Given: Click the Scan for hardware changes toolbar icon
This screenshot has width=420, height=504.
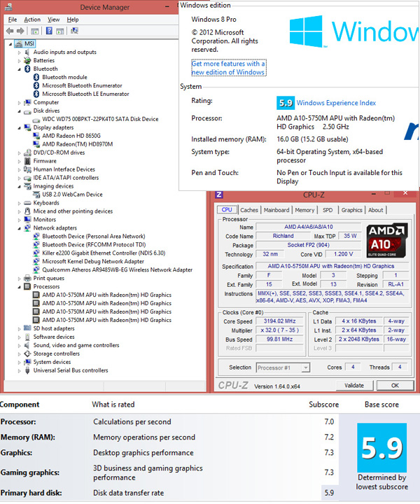Looking at the screenshot, I should [x=75, y=31].
